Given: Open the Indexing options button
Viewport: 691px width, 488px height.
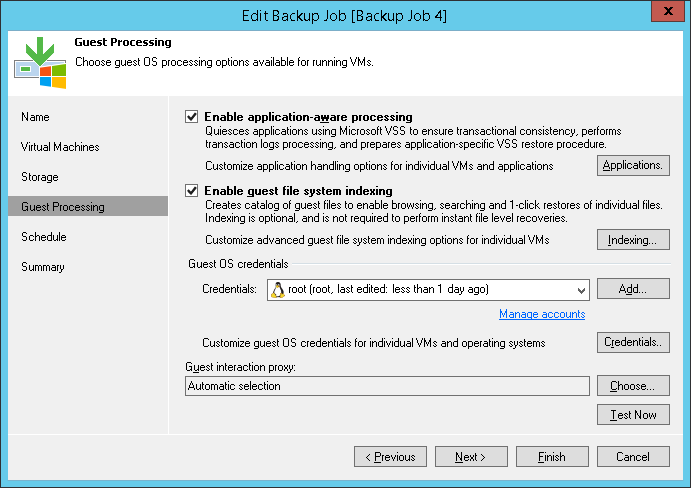Looking at the screenshot, I should (x=633, y=240).
